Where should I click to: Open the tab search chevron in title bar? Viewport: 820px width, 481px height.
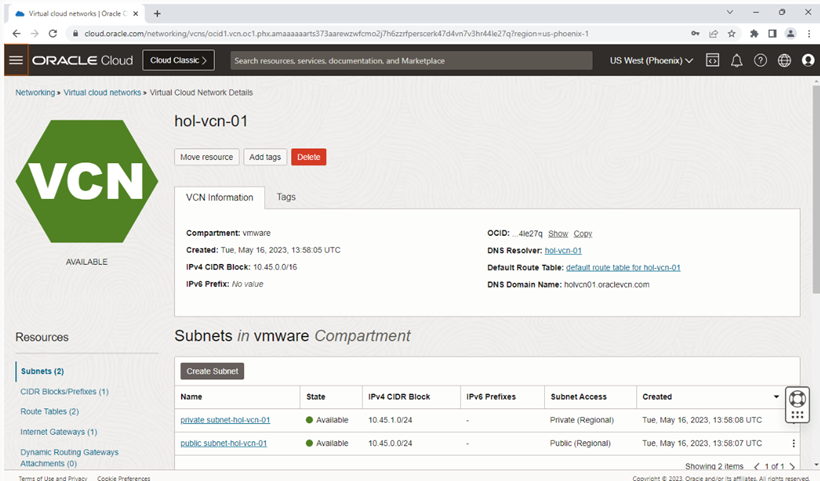(730, 12)
